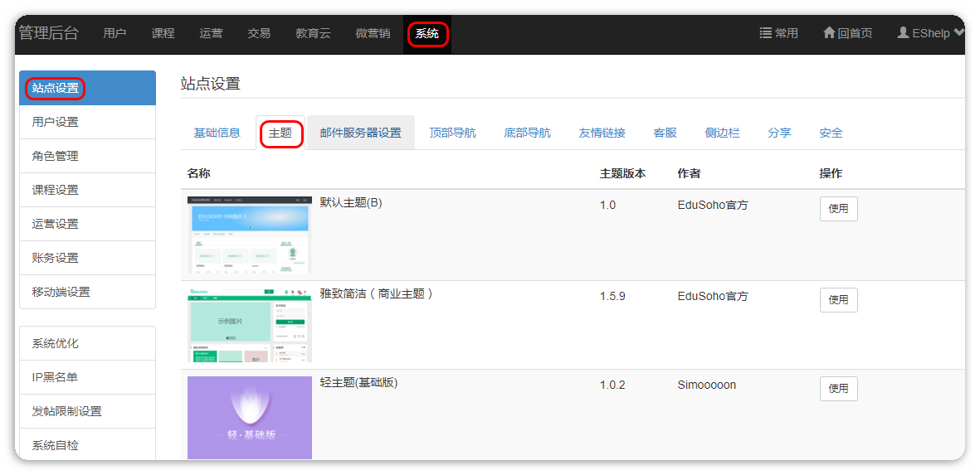980x475 pixels.
Task: Open the 顶部导航 tab
Action: (x=452, y=133)
